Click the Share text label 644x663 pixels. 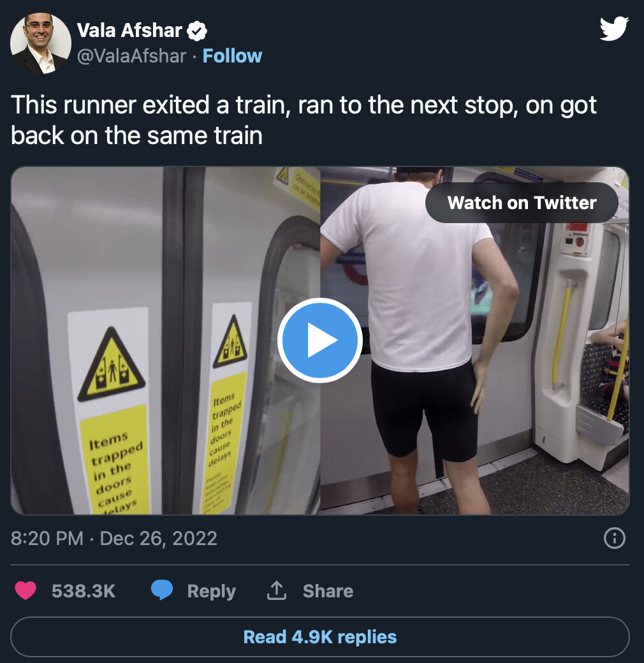(x=328, y=591)
